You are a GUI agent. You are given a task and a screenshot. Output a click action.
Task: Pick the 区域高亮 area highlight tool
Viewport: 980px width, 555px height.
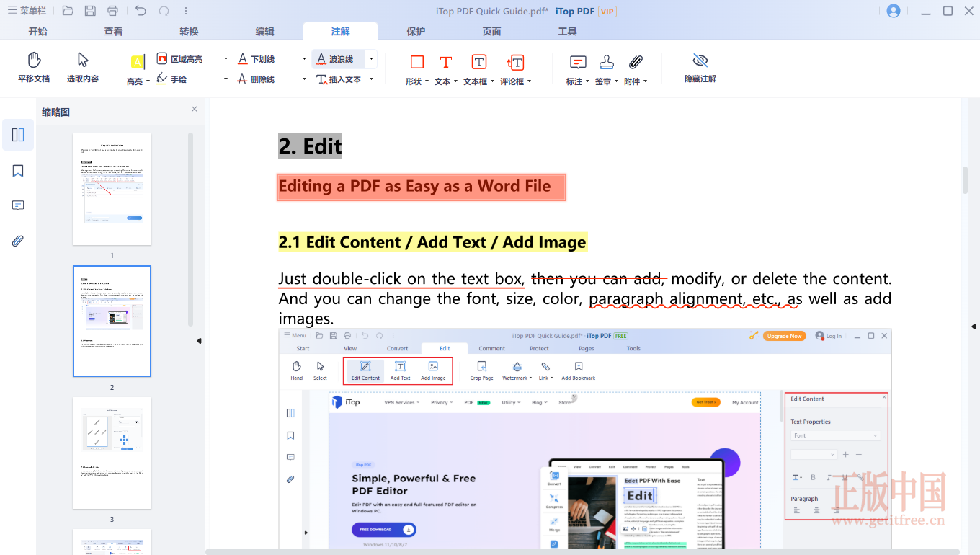click(x=180, y=59)
